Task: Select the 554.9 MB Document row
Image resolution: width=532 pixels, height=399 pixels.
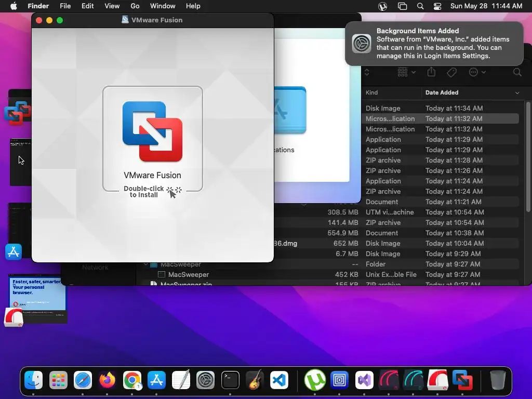Action: point(396,233)
